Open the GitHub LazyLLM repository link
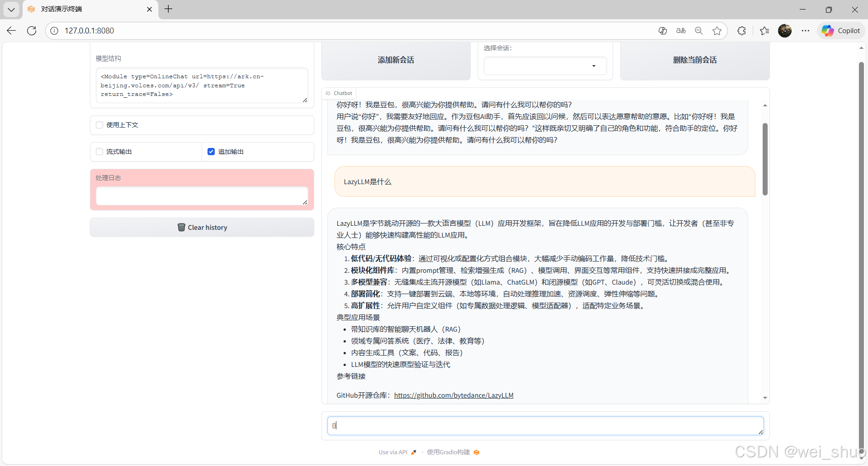This screenshot has width=868, height=466. 453,395
